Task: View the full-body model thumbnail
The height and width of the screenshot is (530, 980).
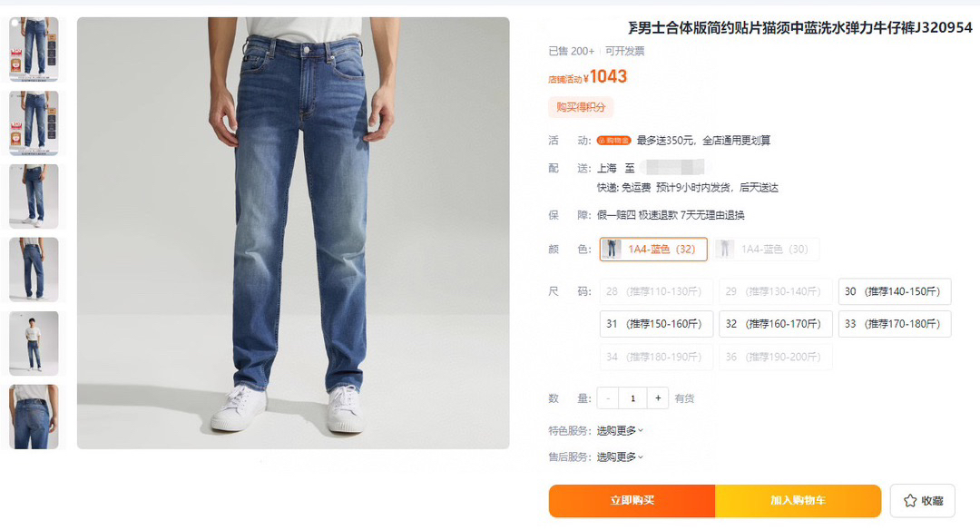Action: (34, 343)
